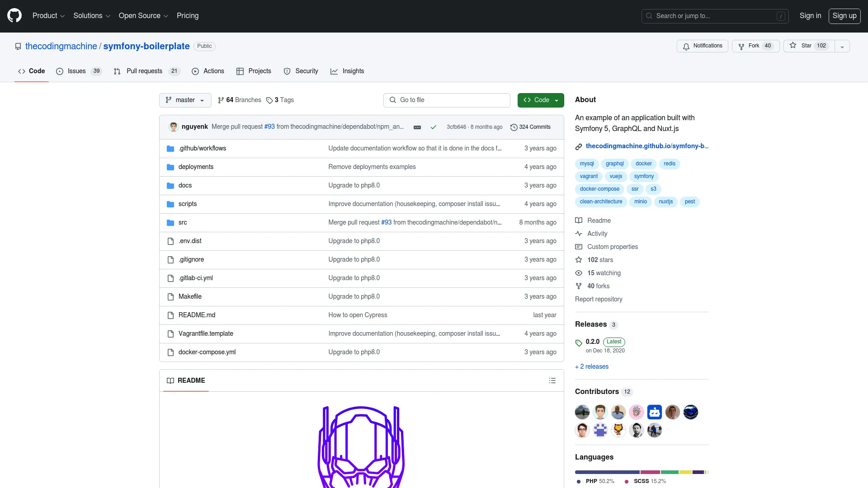The height and width of the screenshot is (488, 868).
Task: Go to Pricing page
Action: point(188,16)
